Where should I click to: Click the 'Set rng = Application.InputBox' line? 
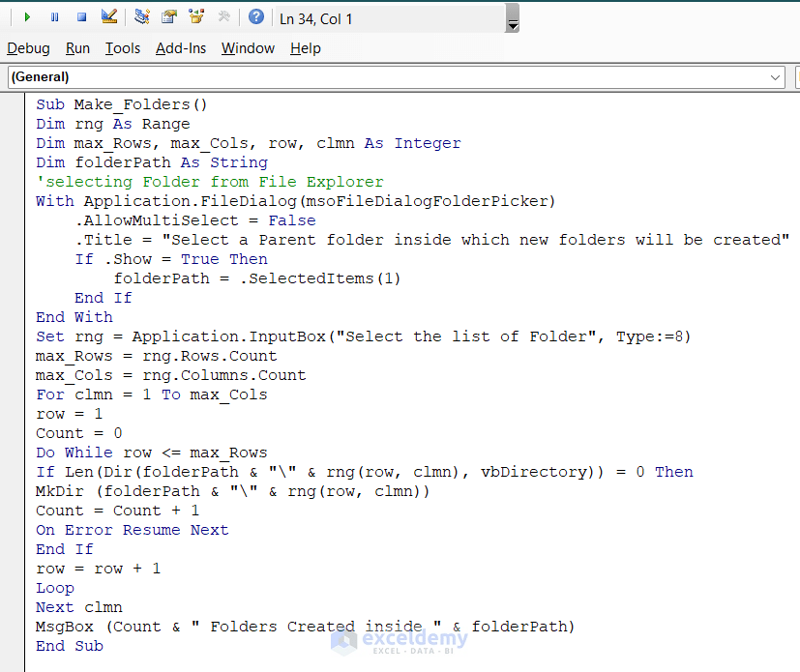pyautogui.click(x=364, y=337)
